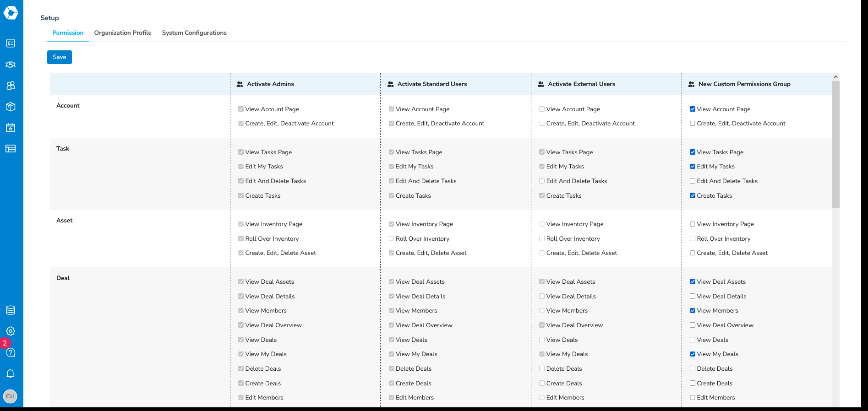Screen dimensions: 868x411
Task: Open the help question mark icon
Action: [11, 352]
